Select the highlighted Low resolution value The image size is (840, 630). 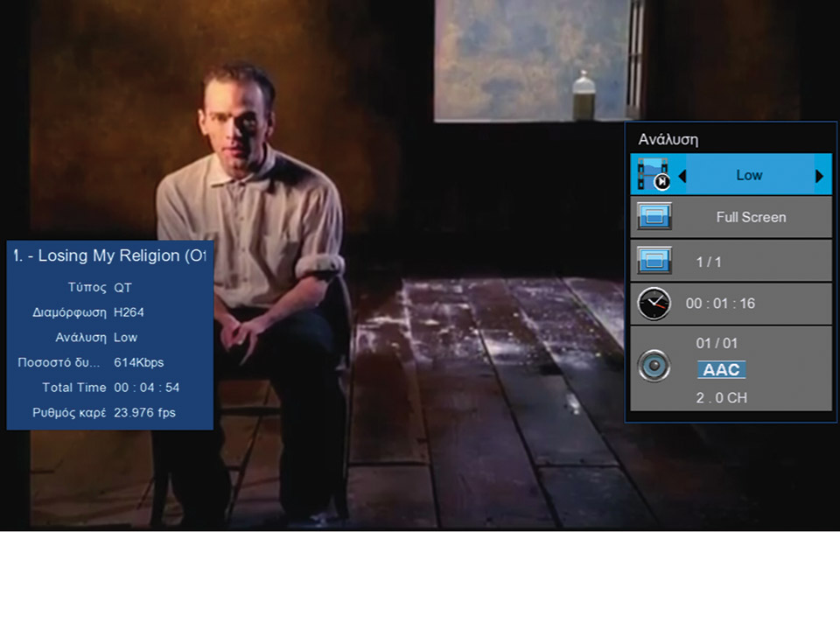(749, 175)
